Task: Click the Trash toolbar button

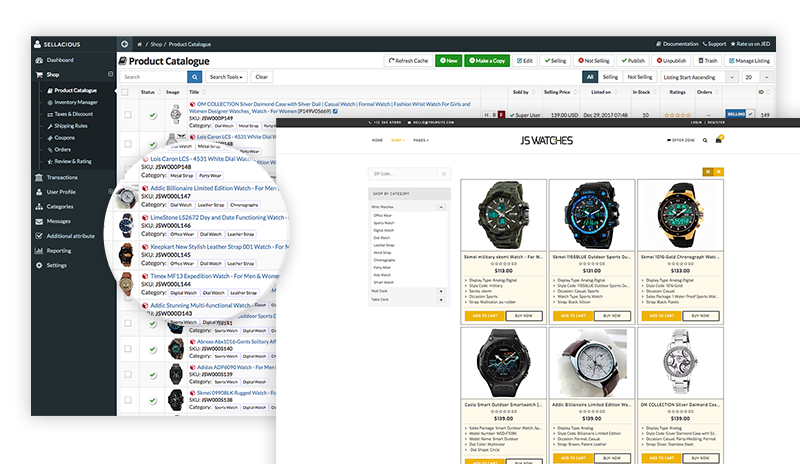Action: coord(708,61)
